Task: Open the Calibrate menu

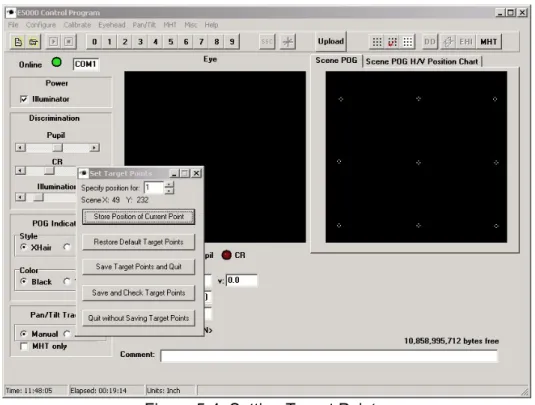Action: tap(77, 25)
